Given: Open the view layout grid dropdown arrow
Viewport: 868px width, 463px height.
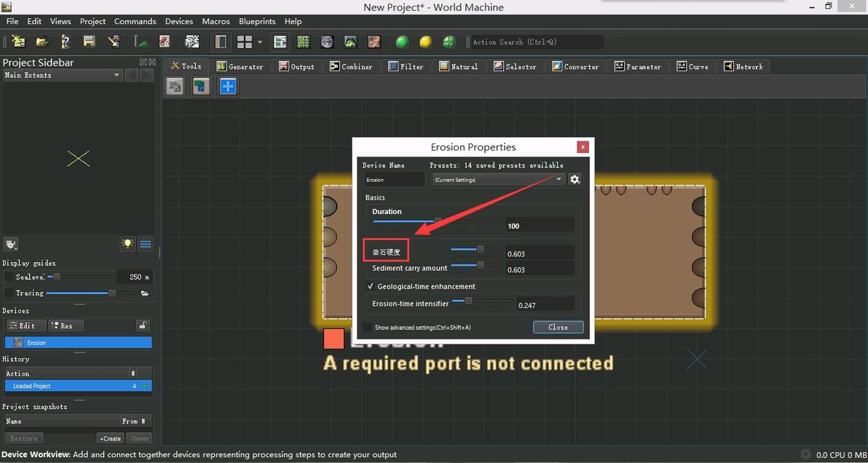Looking at the screenshot, I should (259, 42).
